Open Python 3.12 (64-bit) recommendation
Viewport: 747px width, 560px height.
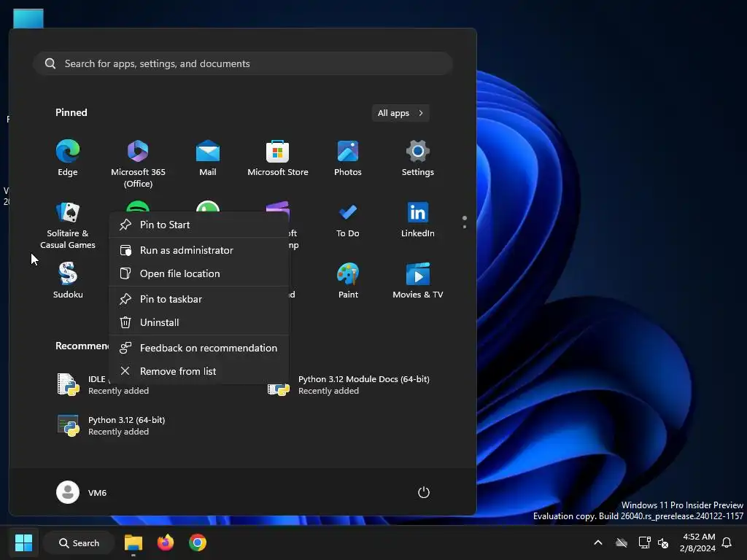tap(111, 426)
